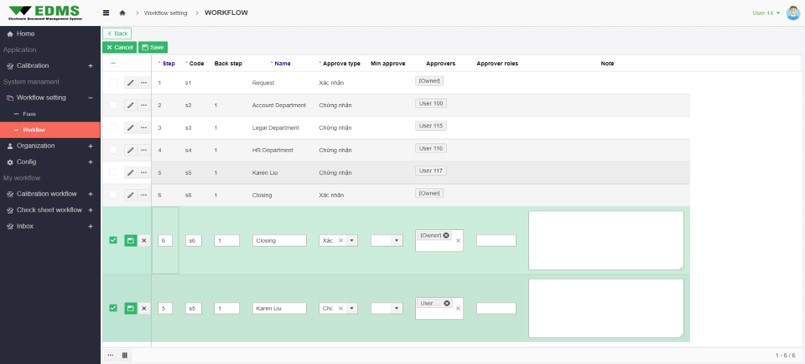This screenshot has width=805, height=364.
Task: Open more options for Karen Liu row
Action: pyautogui.click(x=144, y=173)
